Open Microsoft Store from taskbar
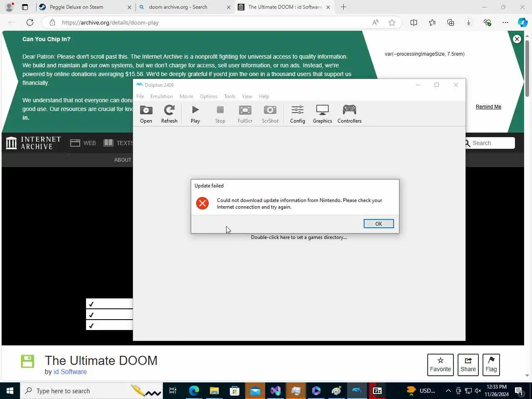 [x=234, y=391]
